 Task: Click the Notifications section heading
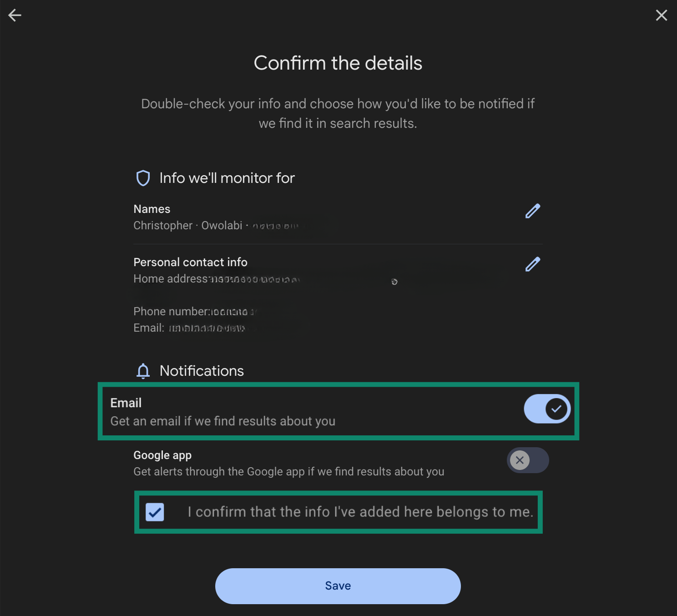(x=202, y=371)
